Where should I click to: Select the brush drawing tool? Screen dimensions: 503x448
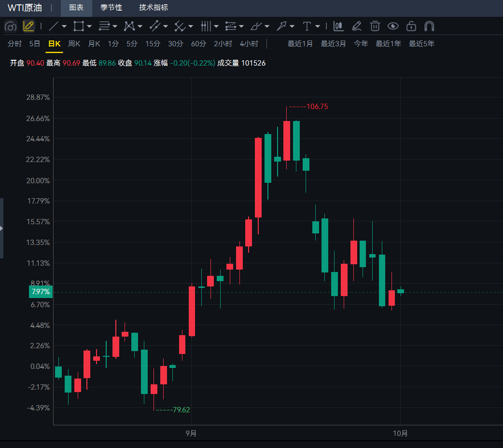pos(256,26)
